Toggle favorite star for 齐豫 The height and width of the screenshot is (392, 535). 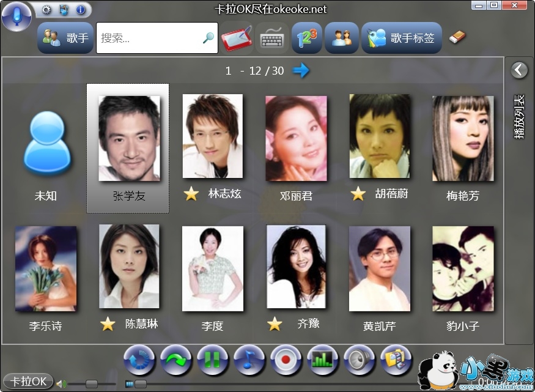click(275, 324)
